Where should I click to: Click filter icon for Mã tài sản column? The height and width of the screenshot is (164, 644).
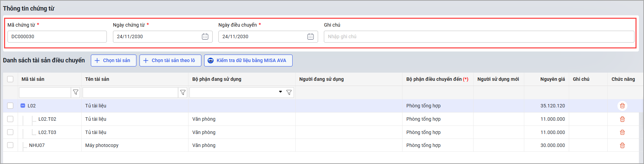point(76,92)
